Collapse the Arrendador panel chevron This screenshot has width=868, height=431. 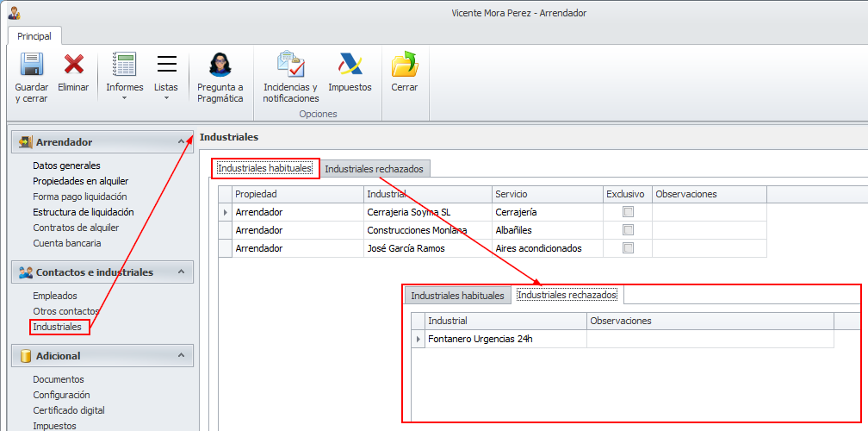(x=181, y=142)
